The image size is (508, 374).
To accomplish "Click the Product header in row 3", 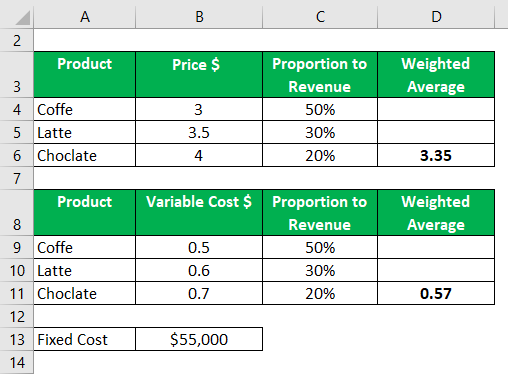I will click(x=85, y=75).
